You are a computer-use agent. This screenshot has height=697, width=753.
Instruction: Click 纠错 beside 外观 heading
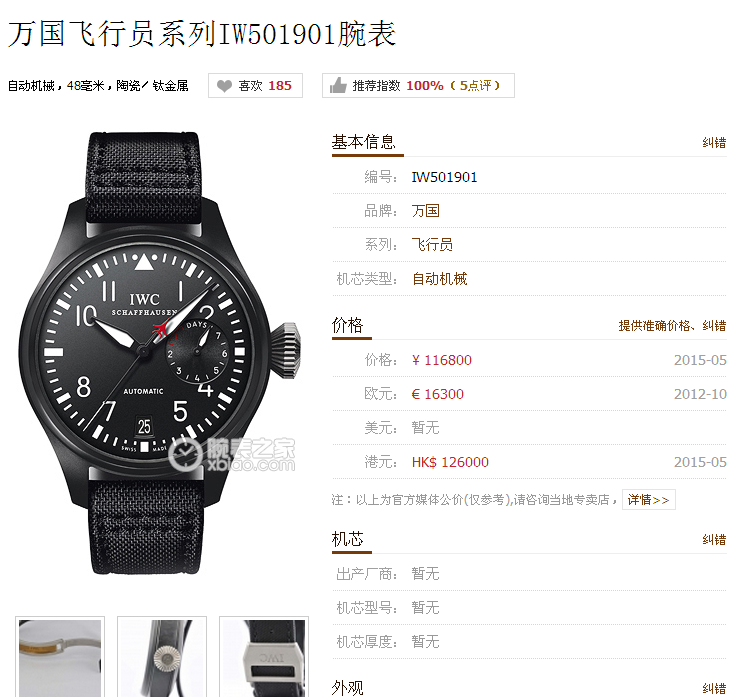(714, 688)
